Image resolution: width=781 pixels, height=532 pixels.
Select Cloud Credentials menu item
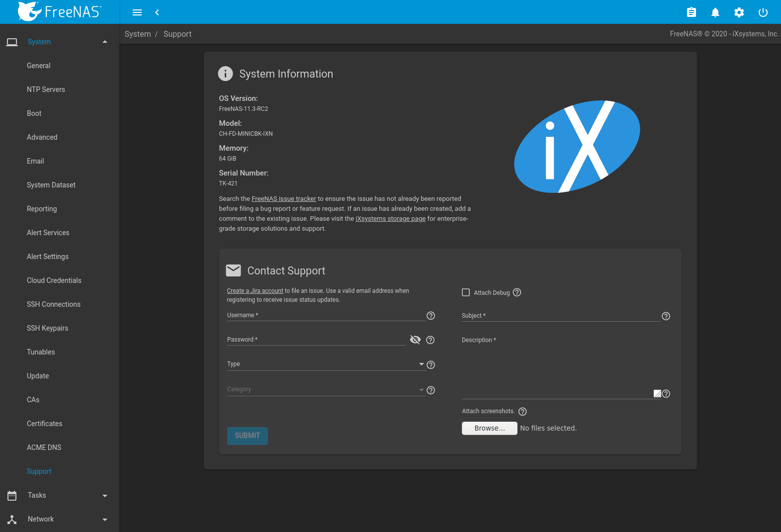click(x=54, y=280)
